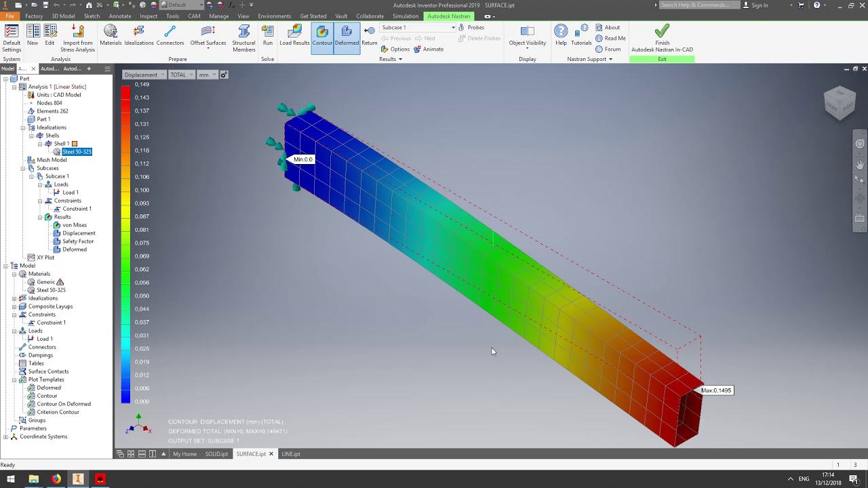Close the SURFACE.ipt tab
This screenshot has width=868, height=488.
click(x=271, y=454)
